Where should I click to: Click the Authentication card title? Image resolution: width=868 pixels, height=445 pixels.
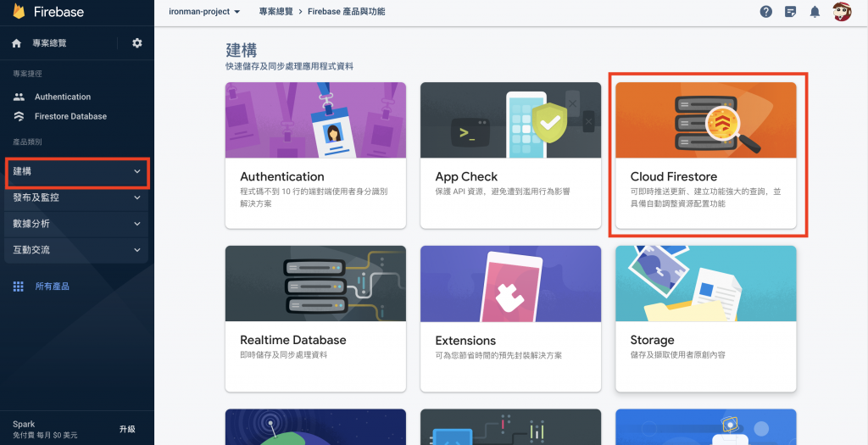point(281,176)
